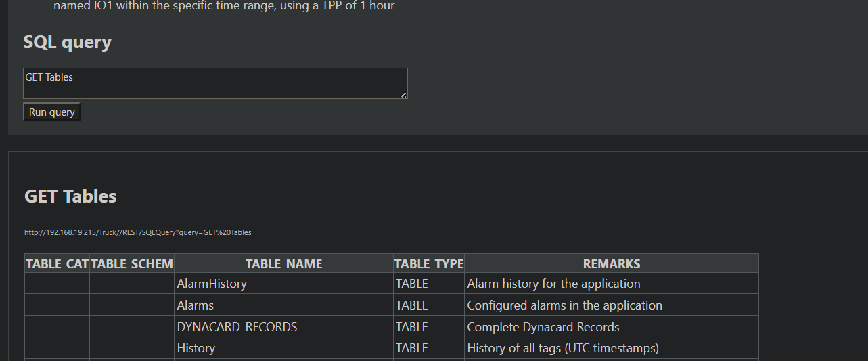Viewport: 868px width, 361px height.
Task: Click the TABLE type cell in AlarmHistory row
Action: [x=412, y=284]
